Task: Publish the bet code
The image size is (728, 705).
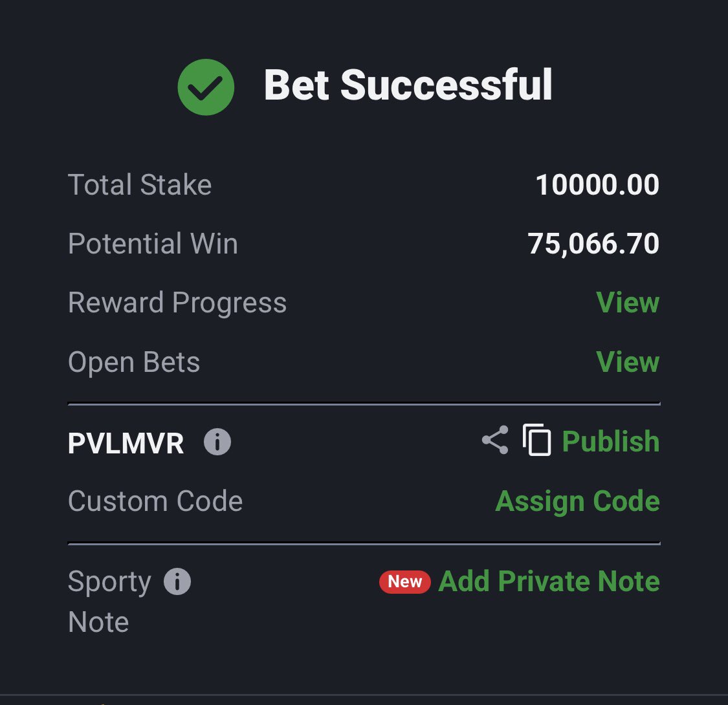Action: click(610, 441)
